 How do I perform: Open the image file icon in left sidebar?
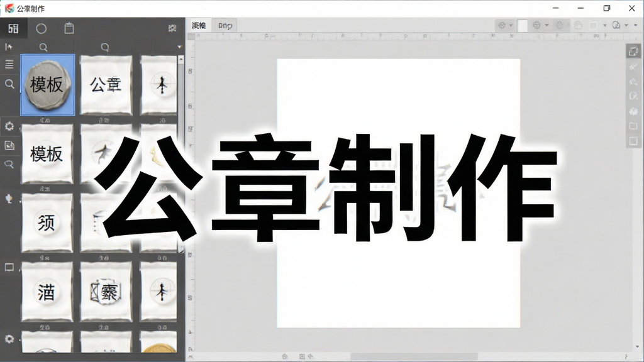pyautogui.click(x=9, y=145)
